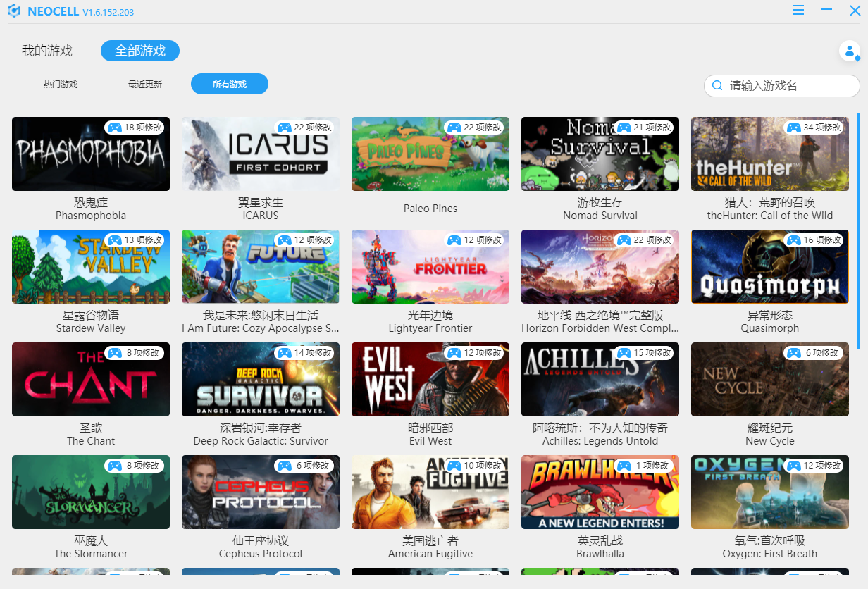Show the 热门游戏 list
This screenshot has width=868, height=589.
click(x=61, y=85)
